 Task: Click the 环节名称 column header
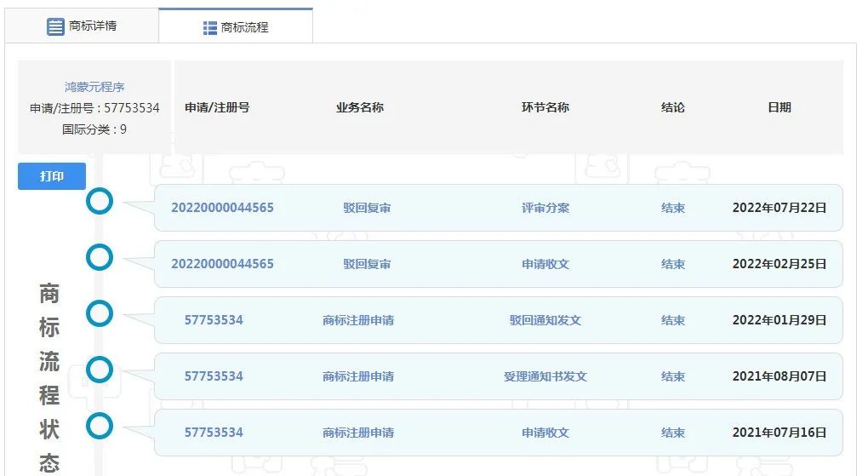point(545,107)
